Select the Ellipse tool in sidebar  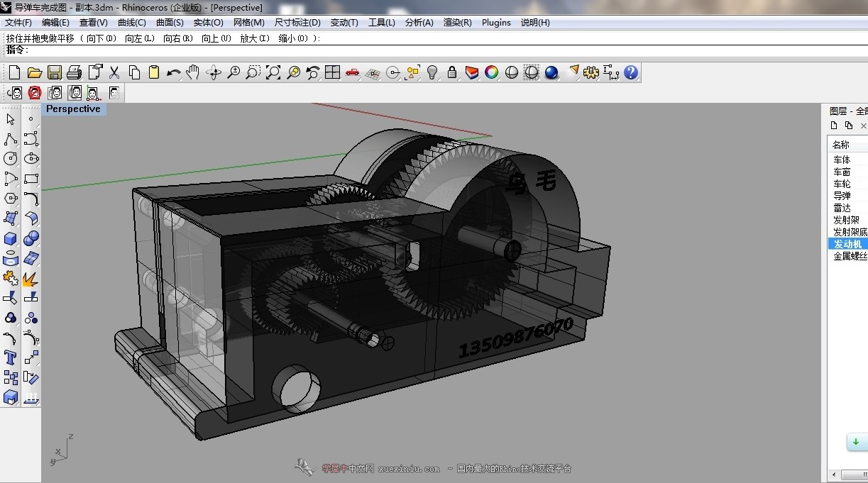click(x=31, y=159)
